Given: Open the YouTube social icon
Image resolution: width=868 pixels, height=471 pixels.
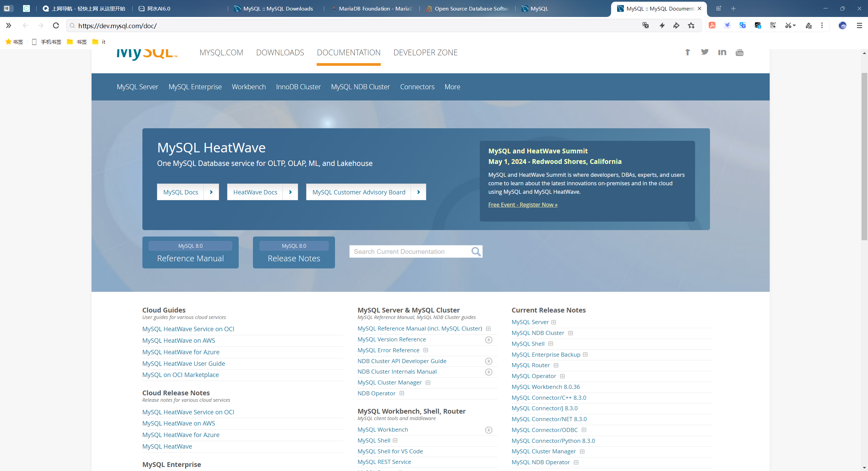Looking at the screenshot, I should click(x=739, y=52).
